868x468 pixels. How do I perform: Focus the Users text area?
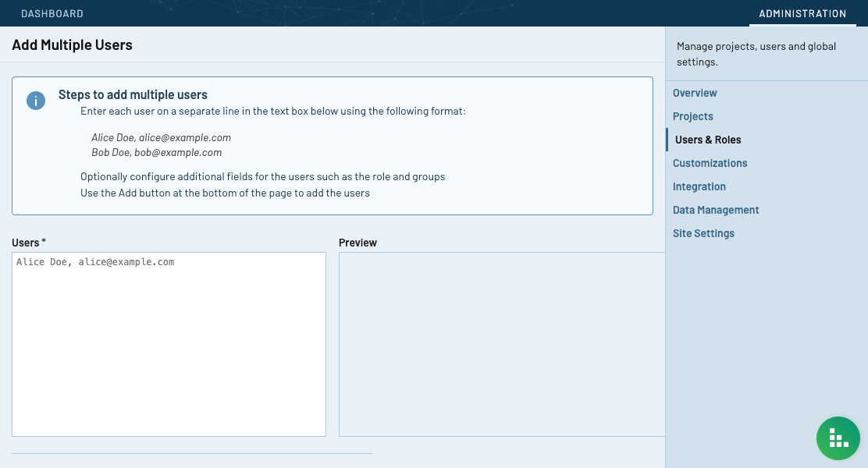coord(169,344)
